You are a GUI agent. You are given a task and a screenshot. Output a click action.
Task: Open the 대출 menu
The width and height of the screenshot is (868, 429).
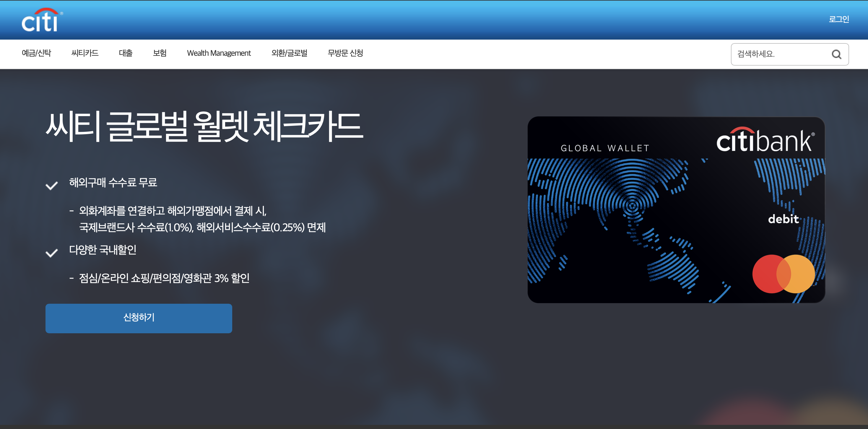pos(125,53)
